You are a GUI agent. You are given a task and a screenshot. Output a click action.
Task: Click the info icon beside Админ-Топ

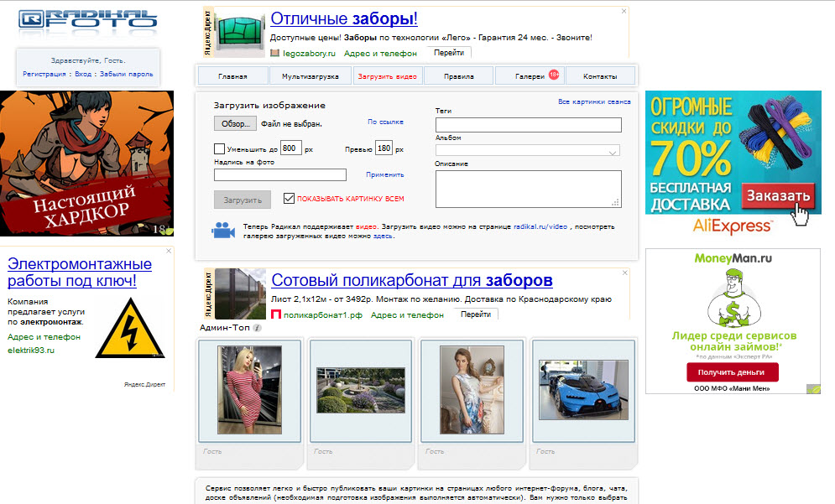click(258, 328)
